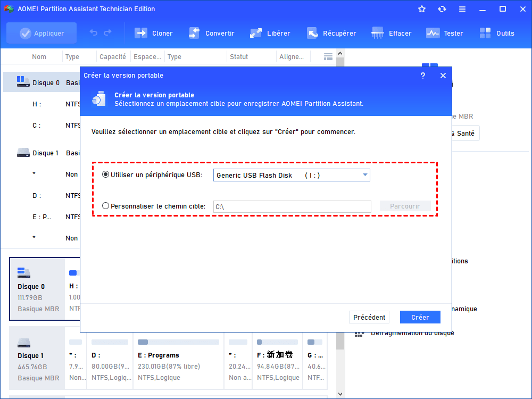Open the column settings list icon
The width and height of the screenshot is (532, 399).
(x=328, y=57)
